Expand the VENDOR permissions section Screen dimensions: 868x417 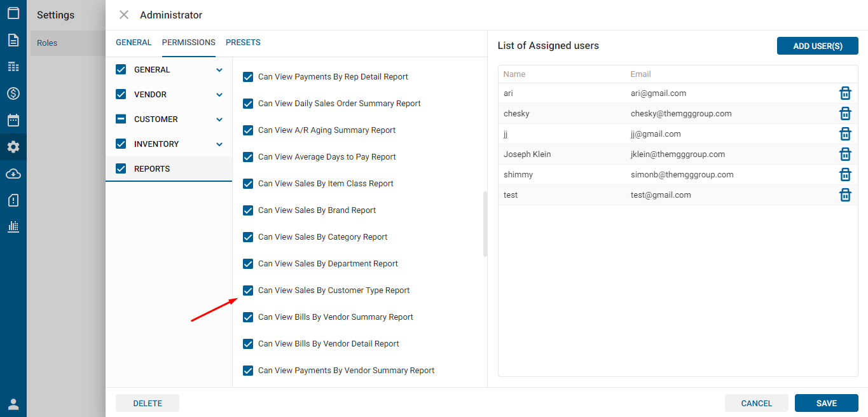[219, 95]
